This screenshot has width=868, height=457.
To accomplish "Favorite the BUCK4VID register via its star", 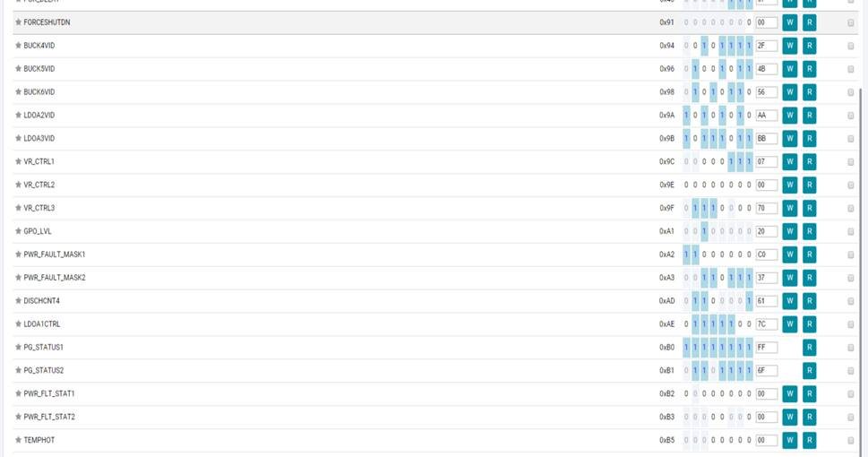I will pos(18,45).
